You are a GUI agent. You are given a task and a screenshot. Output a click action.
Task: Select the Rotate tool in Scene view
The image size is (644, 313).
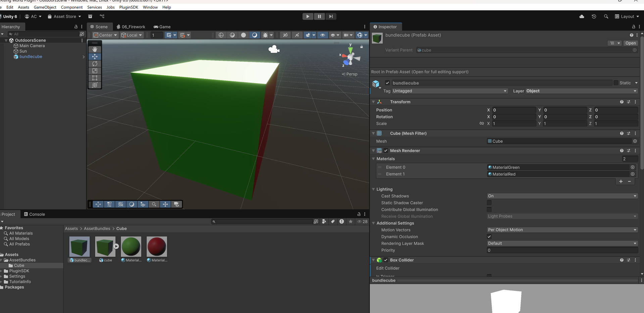pos(95,64)
